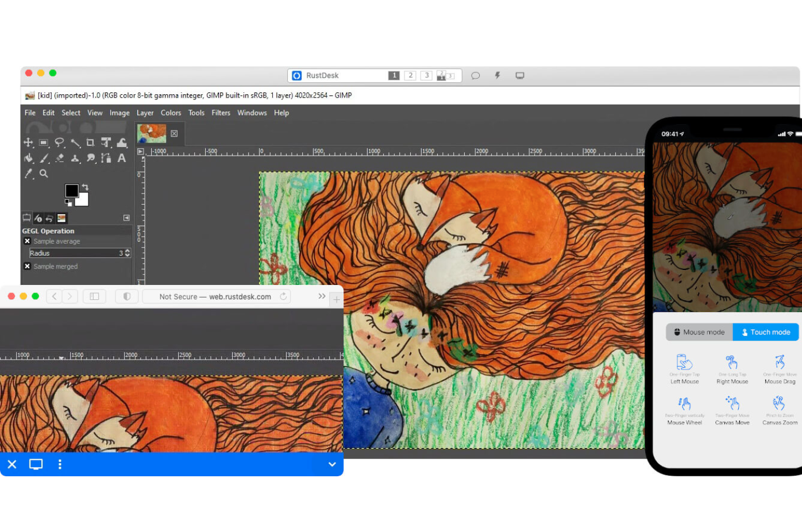Close the web remote session X

12,464
